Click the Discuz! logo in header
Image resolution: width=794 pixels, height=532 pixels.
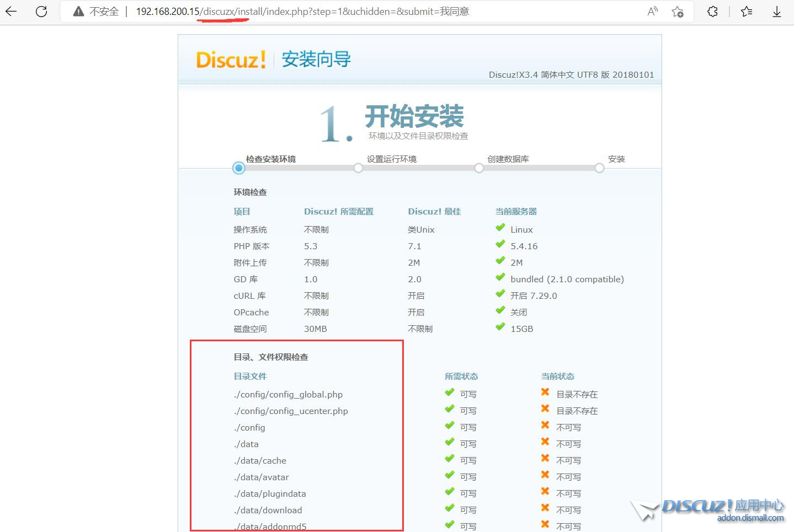point(231,60)
